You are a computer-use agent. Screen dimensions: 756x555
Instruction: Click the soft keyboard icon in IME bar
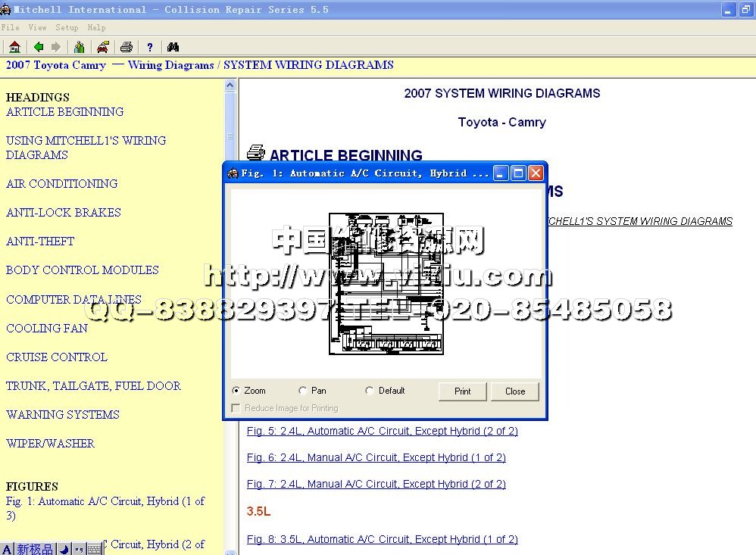click(x=94, y=549)
